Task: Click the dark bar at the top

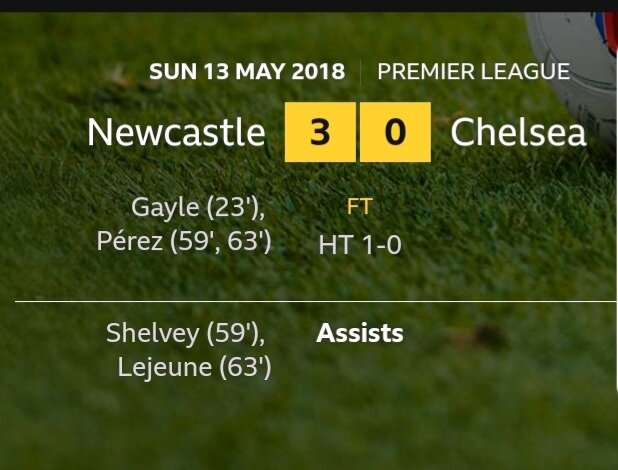Action: click(x=309, y=6)
